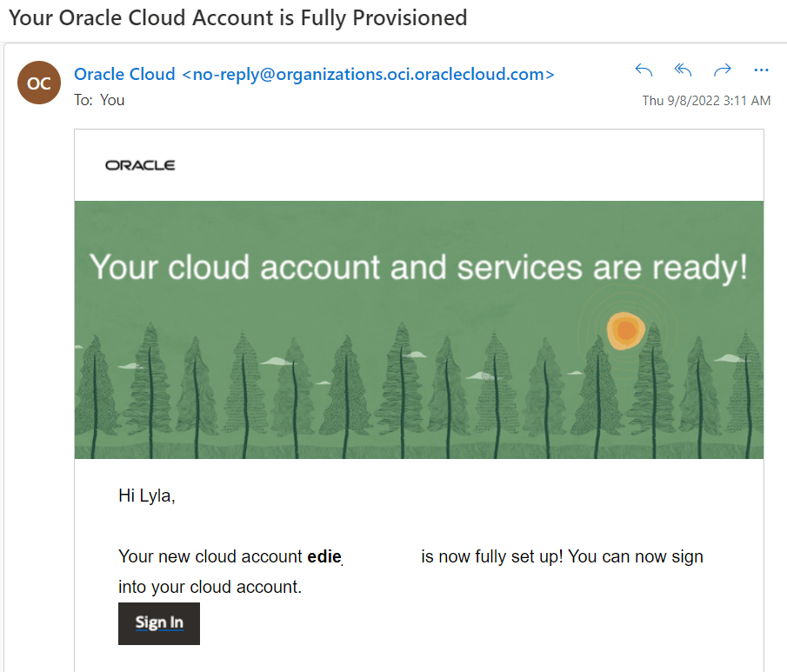This screenshot has height=672, width=787.
Task: Click the Forward arrow icon
Action: coord(723,70)
